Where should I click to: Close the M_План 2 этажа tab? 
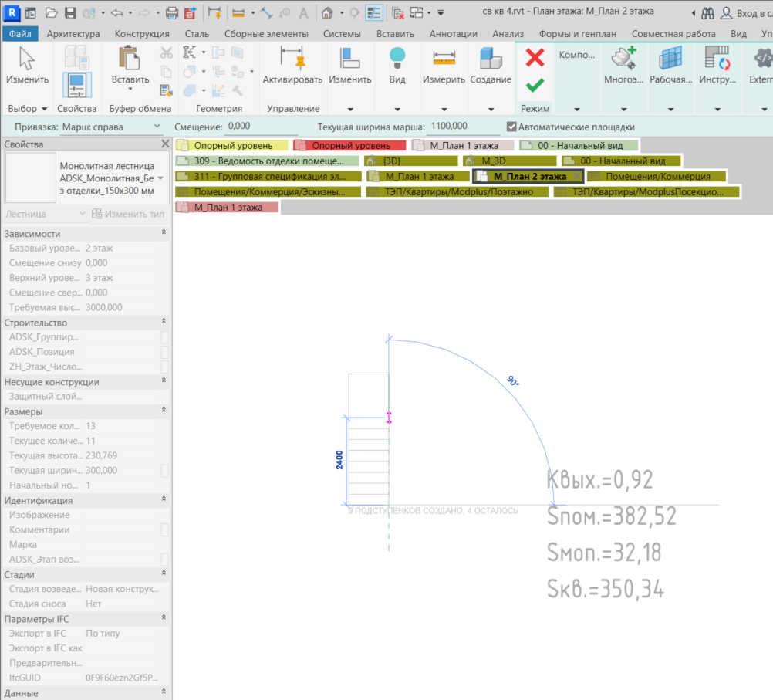(576, 176)
